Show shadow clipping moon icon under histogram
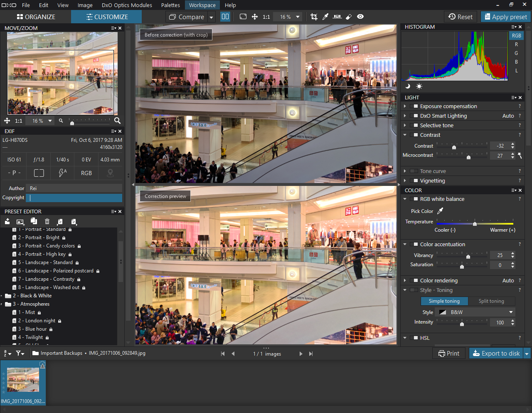Image resolution: width=532 pixels, height=413 pixels. [x=408, y=86]
